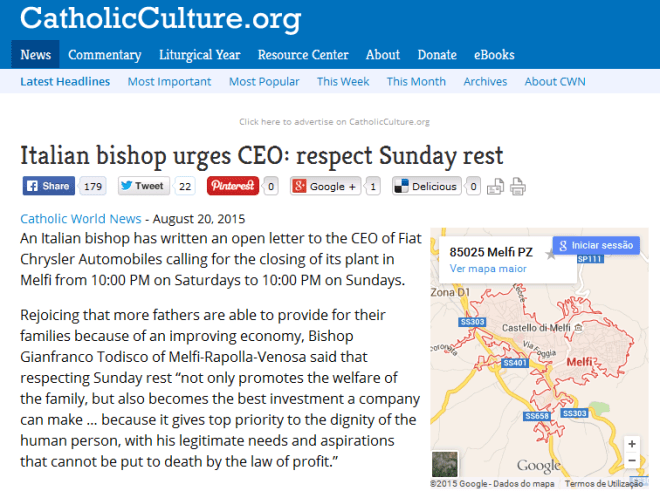
Task: Click Ver mapa maior link
Action: click(488, 269)
